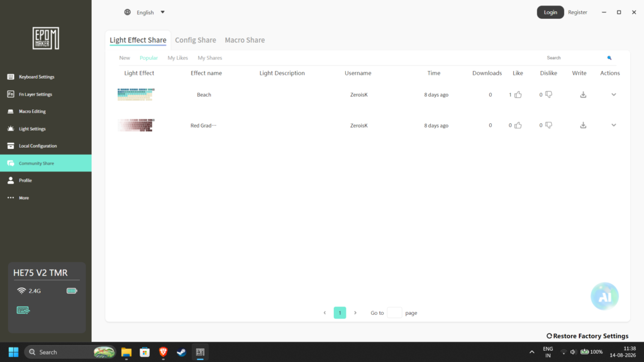Click the globe language icon

click(127, 13)
